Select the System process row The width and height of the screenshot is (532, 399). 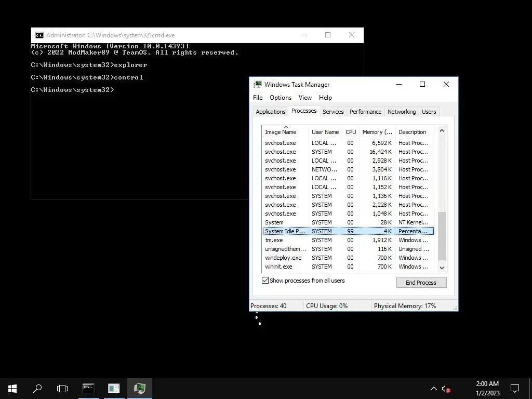[x=349, y=222]
